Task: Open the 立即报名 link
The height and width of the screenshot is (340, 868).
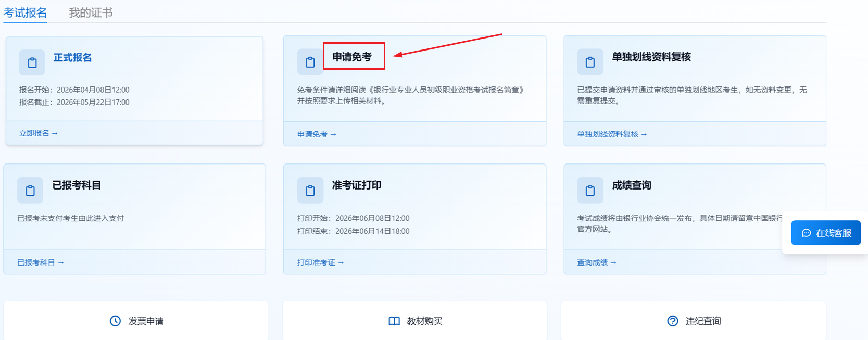Action: (38, 133)
